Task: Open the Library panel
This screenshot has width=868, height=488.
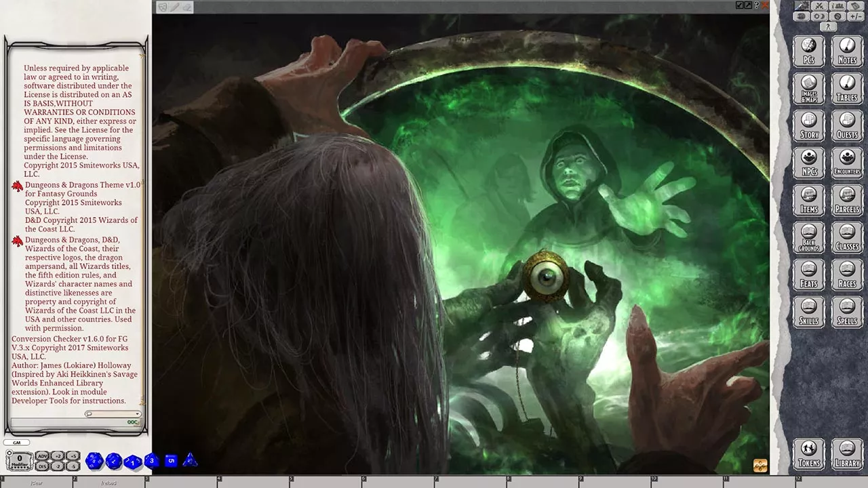Action: tap(847, 454)
